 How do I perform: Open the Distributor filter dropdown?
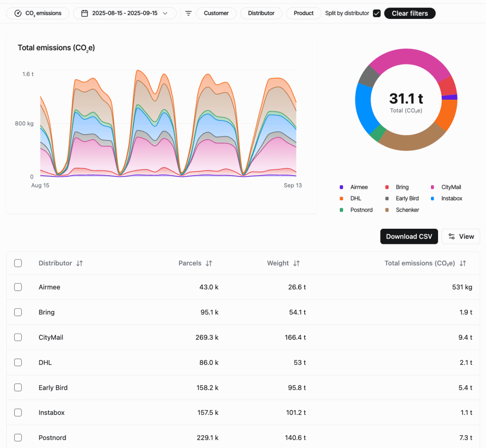[x=261, y=13]
